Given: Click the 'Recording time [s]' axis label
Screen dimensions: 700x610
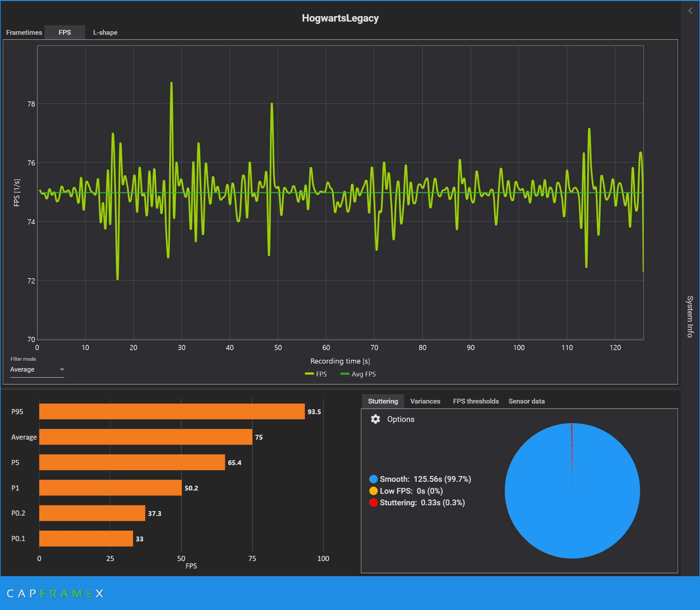Looking at the screenshot, I should (x=340, y=361).
